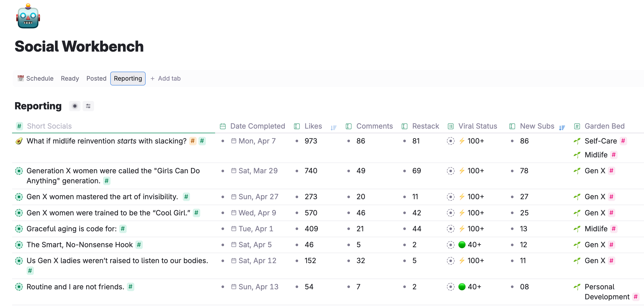Image resolution: width=644 pixels, height=306 pixels.
Task: Click the Add tab button
Action: point(166,79)
